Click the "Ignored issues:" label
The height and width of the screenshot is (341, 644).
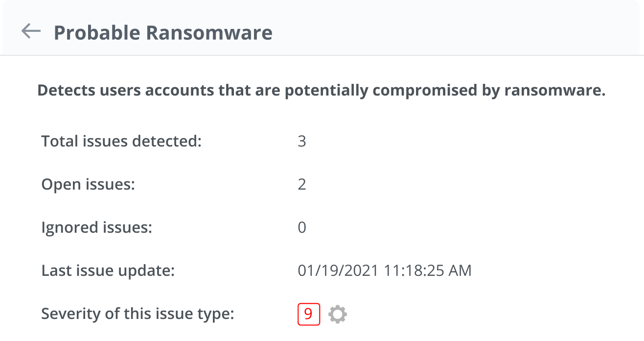97,228
